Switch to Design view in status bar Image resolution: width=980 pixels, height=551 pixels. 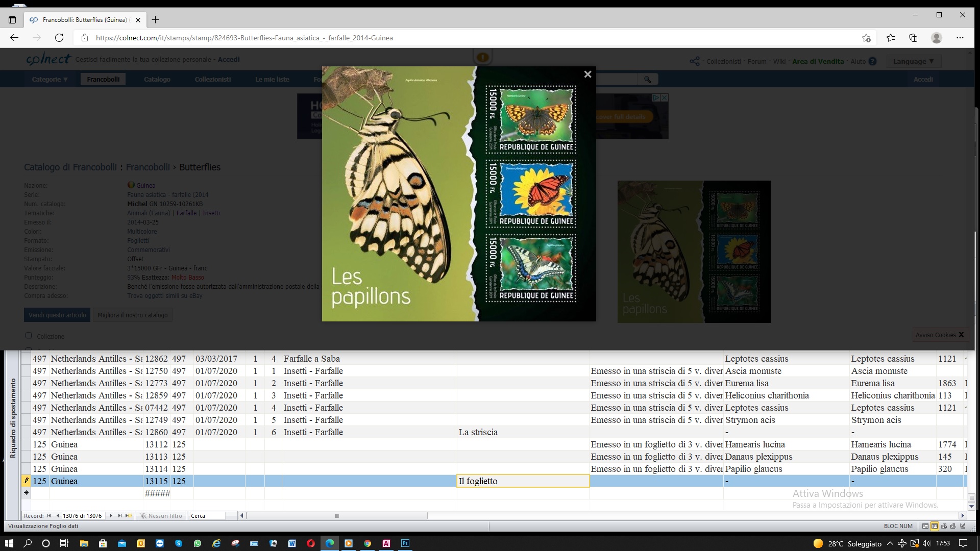(963, 526)
